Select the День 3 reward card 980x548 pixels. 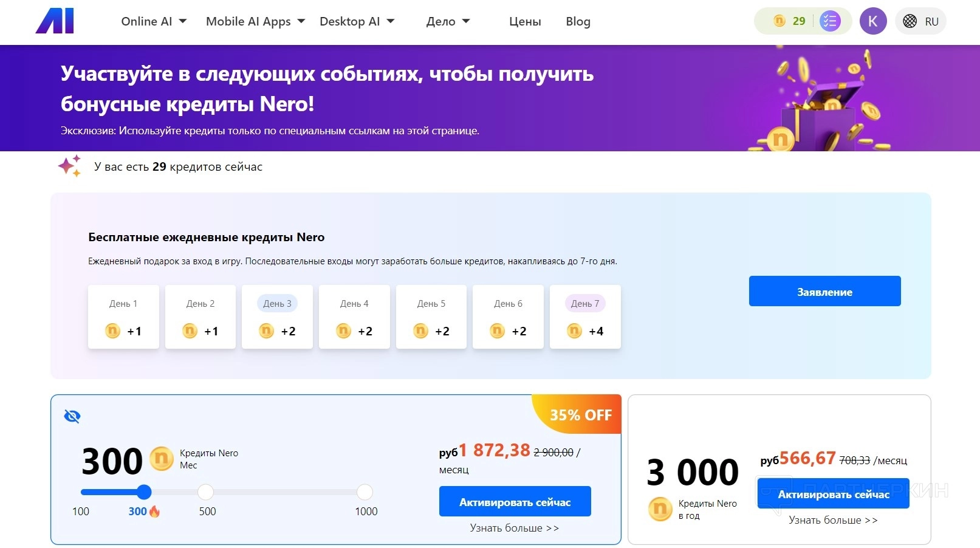pyautogui.click(x=277, y=317)
